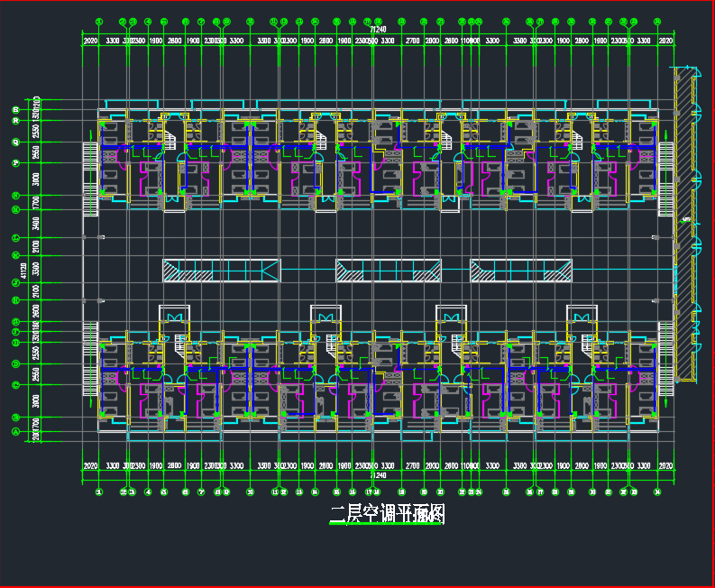The image size is (715, 588).
Task: Click top-row grid bubble 25
Action: 506,22
